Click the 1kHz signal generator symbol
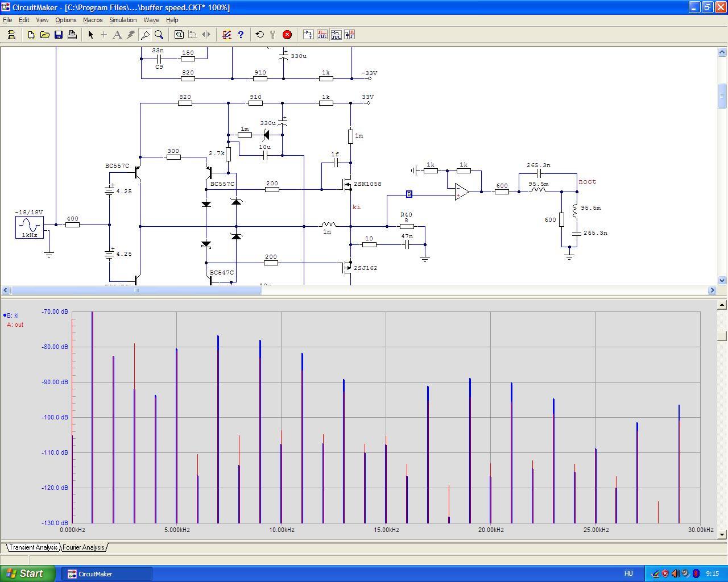The height and width of the screenshot is (582, 728). tap(30, 227)
